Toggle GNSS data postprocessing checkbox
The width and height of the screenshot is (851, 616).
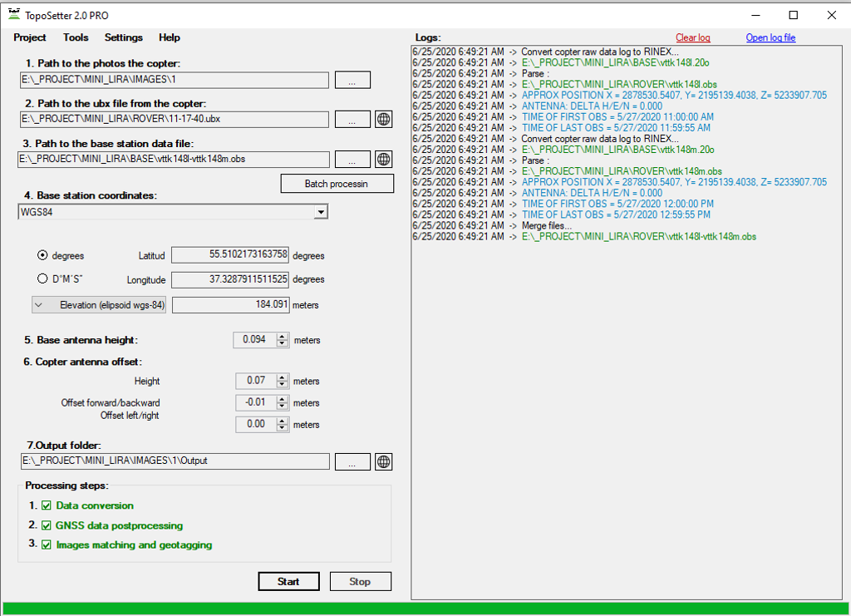47,525
